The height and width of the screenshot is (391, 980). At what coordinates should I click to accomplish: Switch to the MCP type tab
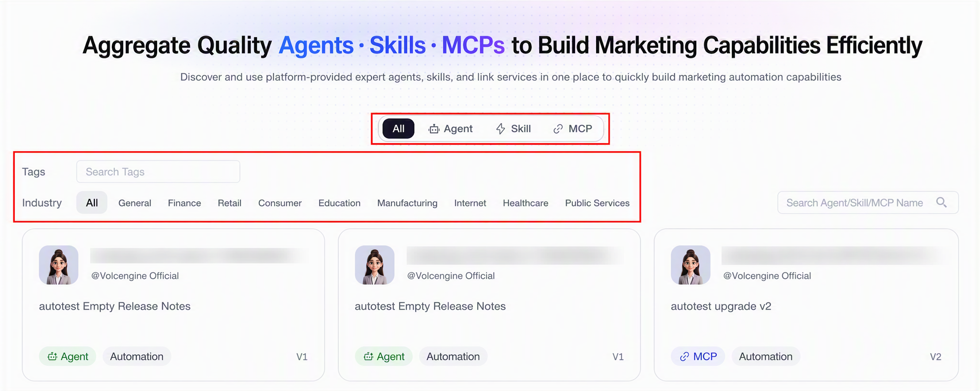point(572,129)
